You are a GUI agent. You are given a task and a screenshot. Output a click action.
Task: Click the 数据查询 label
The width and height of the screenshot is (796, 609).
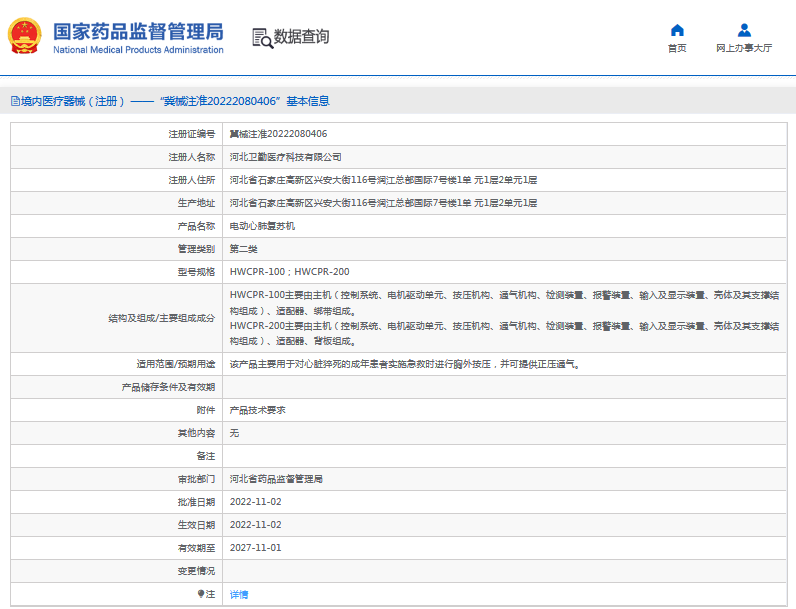tap(302, 37)
